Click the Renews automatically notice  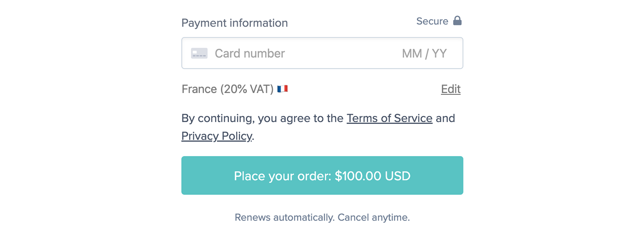click(x=322, y=217)
